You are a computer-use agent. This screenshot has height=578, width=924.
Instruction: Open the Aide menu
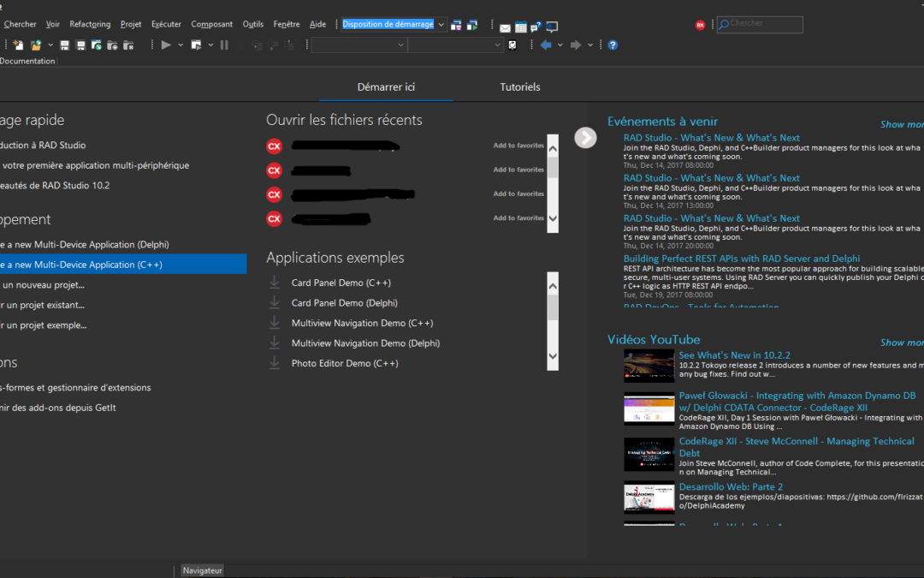(x=317, y=24)
